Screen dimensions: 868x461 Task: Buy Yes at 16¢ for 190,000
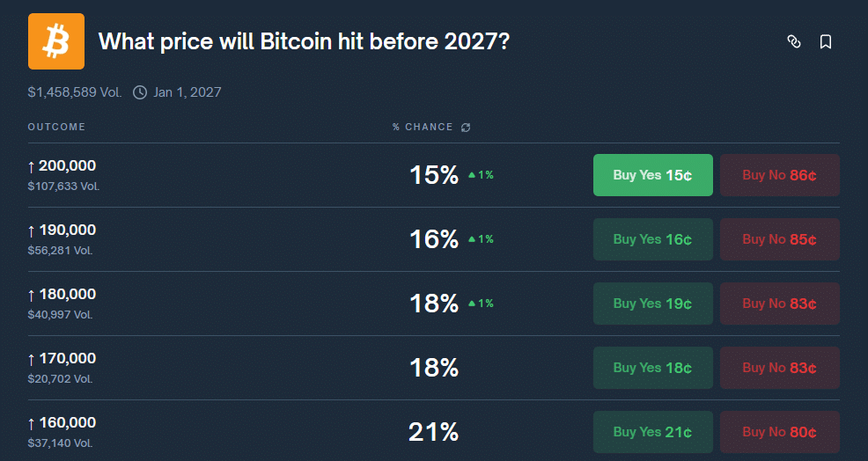(652, 239)
